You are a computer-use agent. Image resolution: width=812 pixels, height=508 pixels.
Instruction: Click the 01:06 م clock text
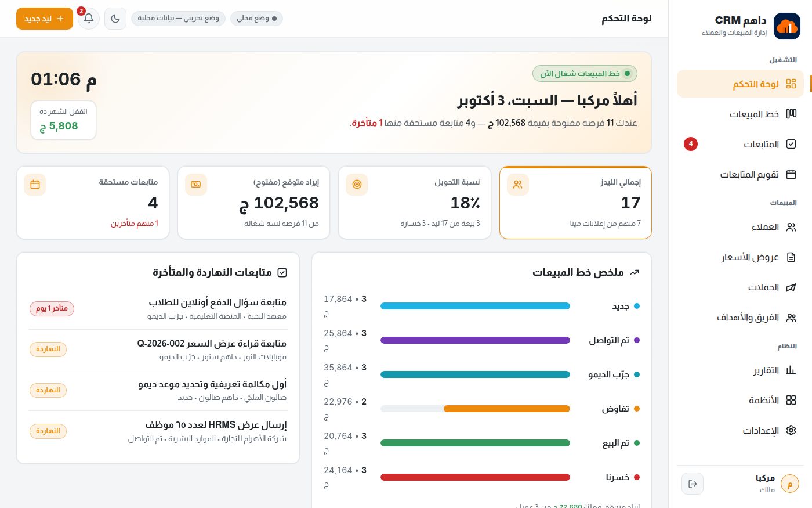tap(64, 79)
